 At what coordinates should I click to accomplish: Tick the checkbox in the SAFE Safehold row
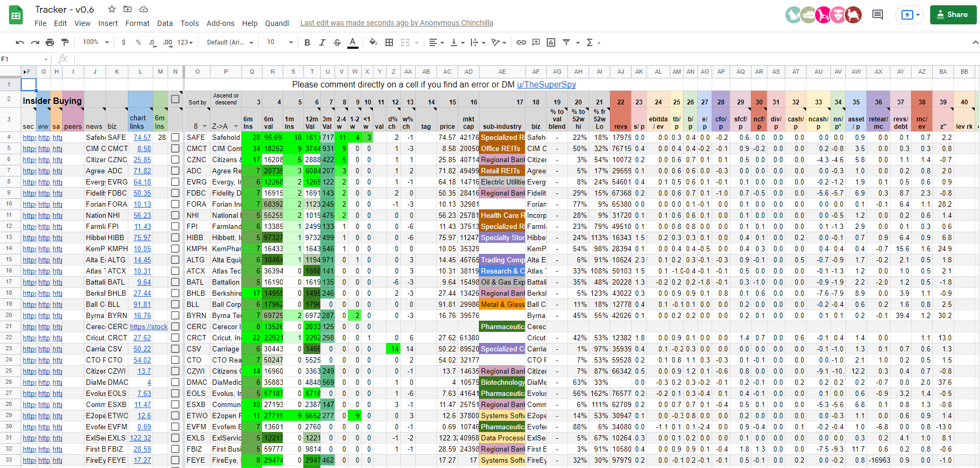pyautogui.click(x=175, y=137)
